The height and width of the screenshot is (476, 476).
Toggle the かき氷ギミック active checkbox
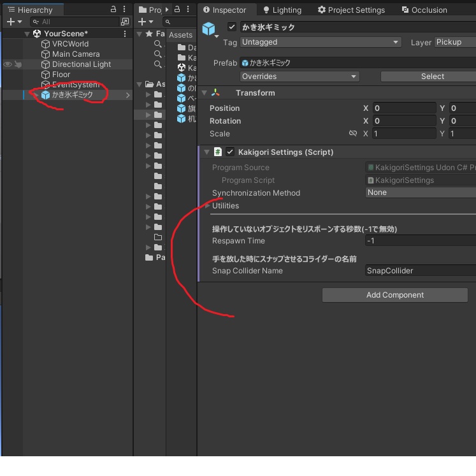pos(232,27)
